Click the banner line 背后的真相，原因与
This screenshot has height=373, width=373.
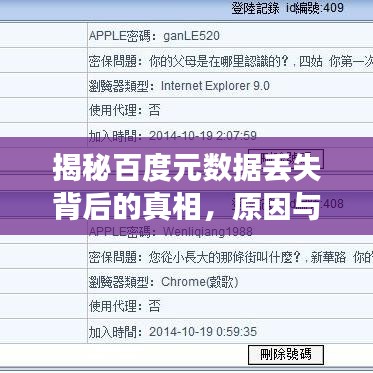pos(187,208)
